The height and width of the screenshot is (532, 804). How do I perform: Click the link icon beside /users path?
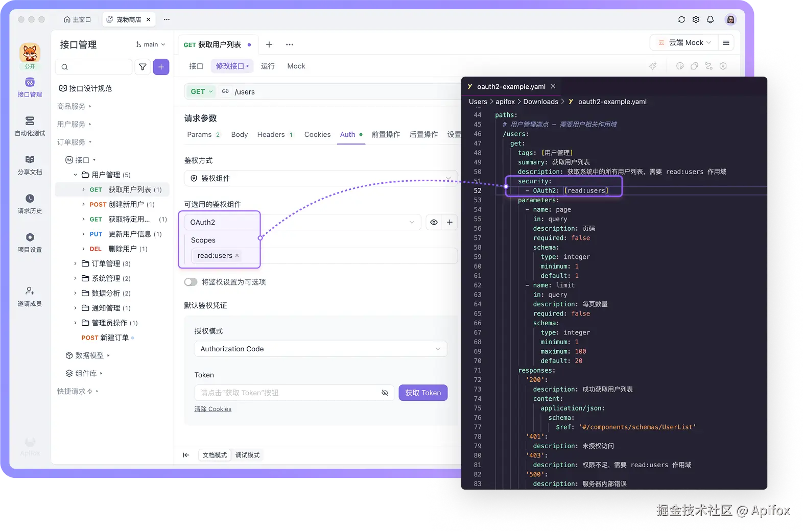225,91
